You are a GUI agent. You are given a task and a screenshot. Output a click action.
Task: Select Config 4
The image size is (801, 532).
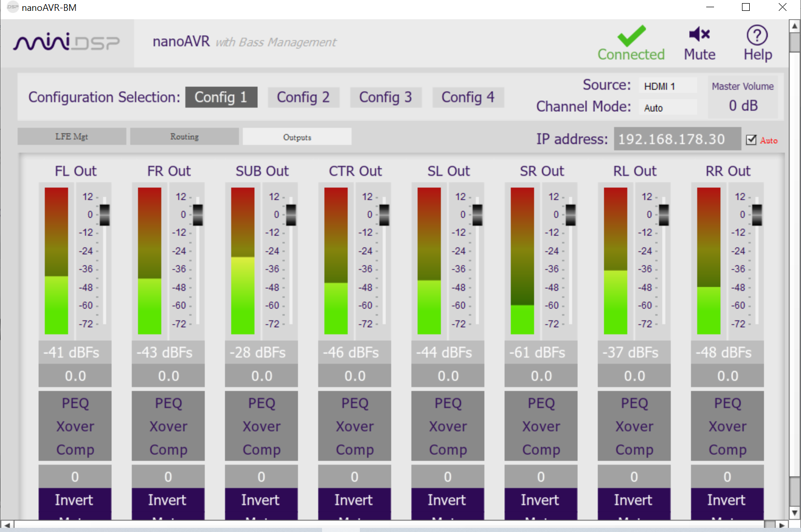[468, 97]
